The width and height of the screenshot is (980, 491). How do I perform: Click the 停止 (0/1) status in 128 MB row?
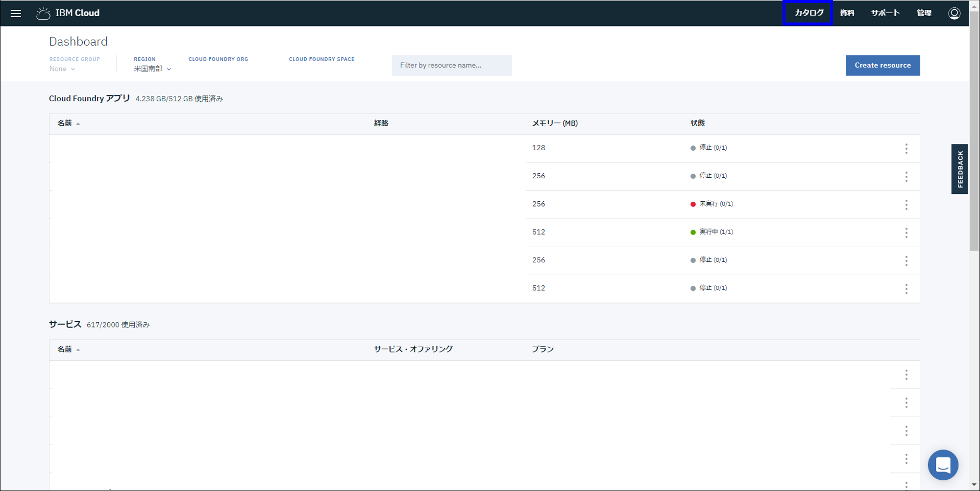[x=709, y=148]
